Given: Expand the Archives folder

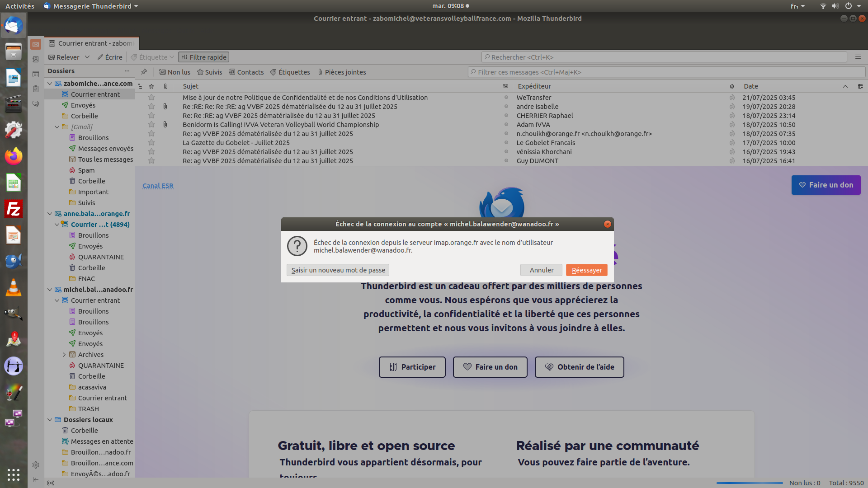Looking at the screenshot, I should click(64, 355).
